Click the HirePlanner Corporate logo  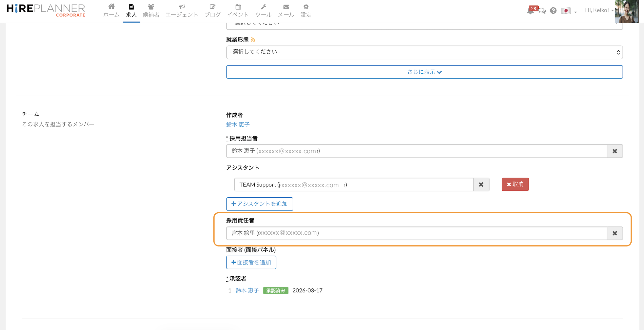pyautogui.click(x=46, y=10)
